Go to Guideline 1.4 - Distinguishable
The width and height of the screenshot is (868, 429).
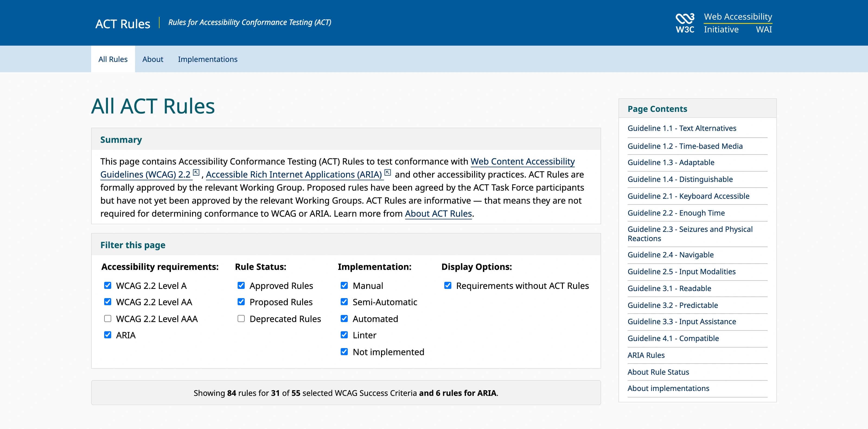tap(680, 179)
